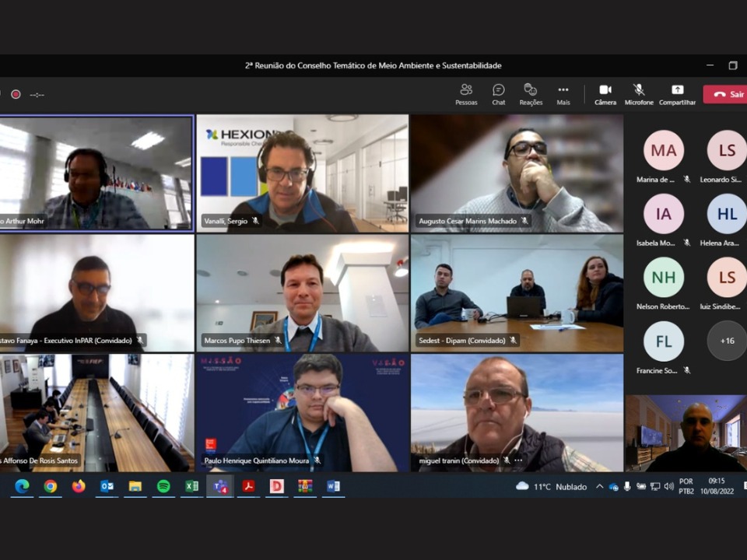Open more options for miguel tranin

(518, 460)
